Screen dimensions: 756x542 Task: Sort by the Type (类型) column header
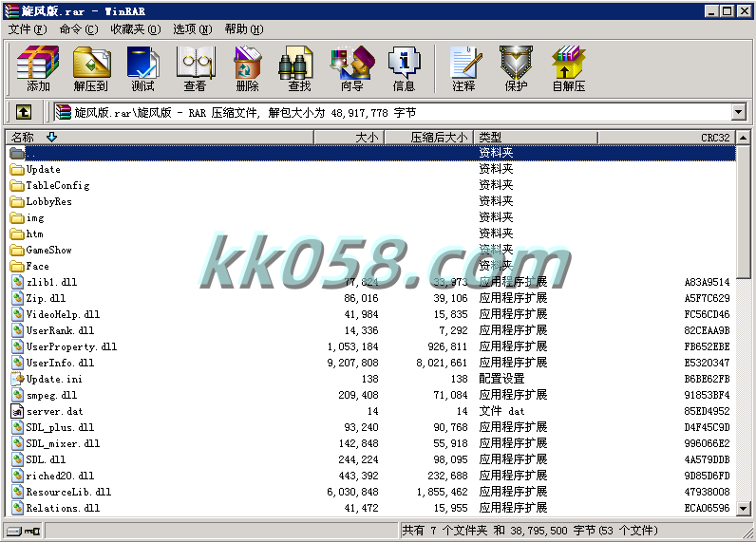click(536, 138)
